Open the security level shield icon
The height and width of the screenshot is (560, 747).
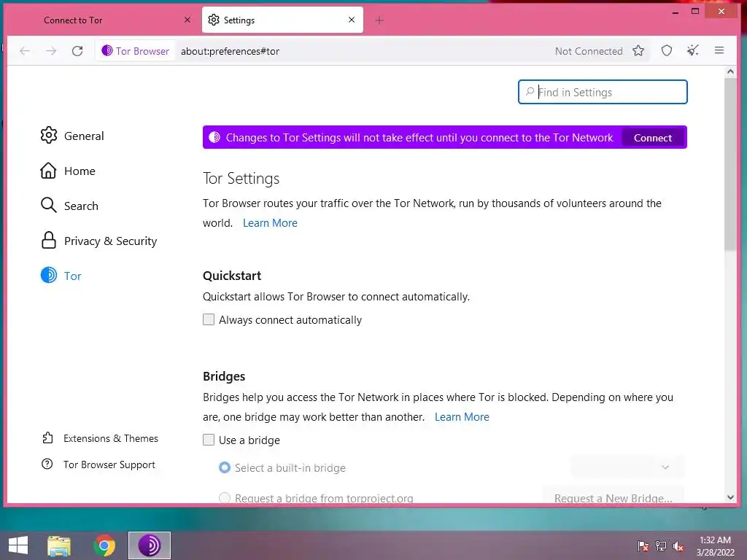[667, 50]
